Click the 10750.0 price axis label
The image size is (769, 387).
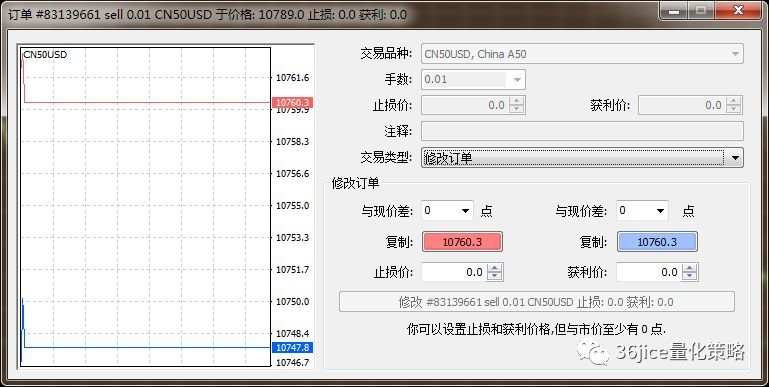(x=293, y=302)
